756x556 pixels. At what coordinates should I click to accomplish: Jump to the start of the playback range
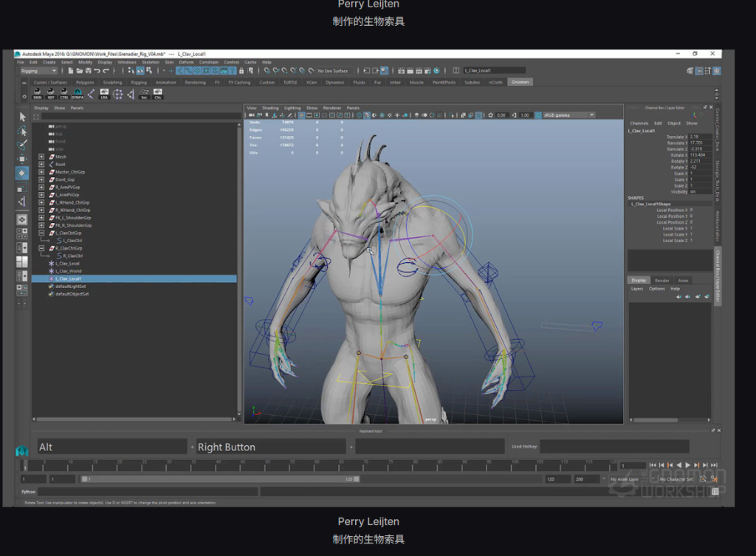point(653,465)
